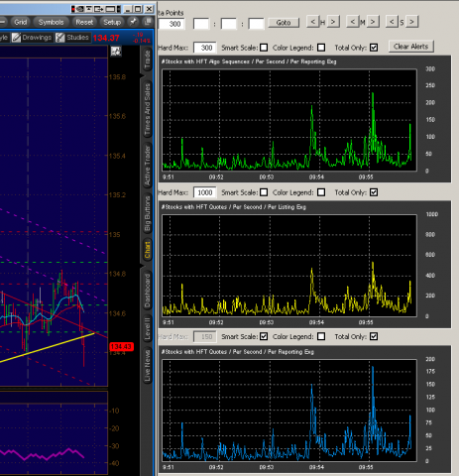Click the next second arrow beside S
This screenshot has width=459, height=476.
[411, 22]
